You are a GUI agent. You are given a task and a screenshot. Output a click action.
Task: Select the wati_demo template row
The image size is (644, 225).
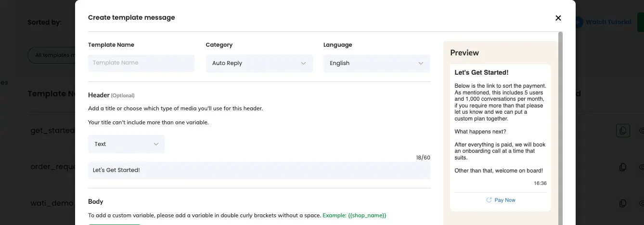tap(52, 203)
